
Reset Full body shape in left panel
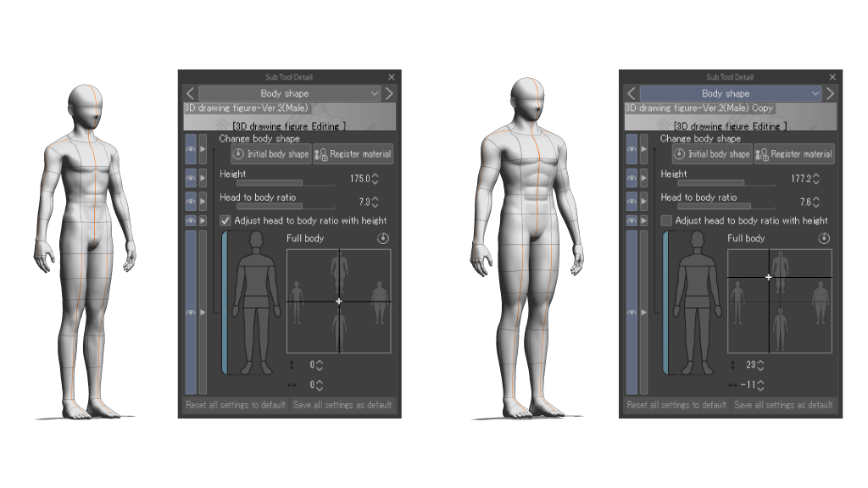[x=384, y=239]
